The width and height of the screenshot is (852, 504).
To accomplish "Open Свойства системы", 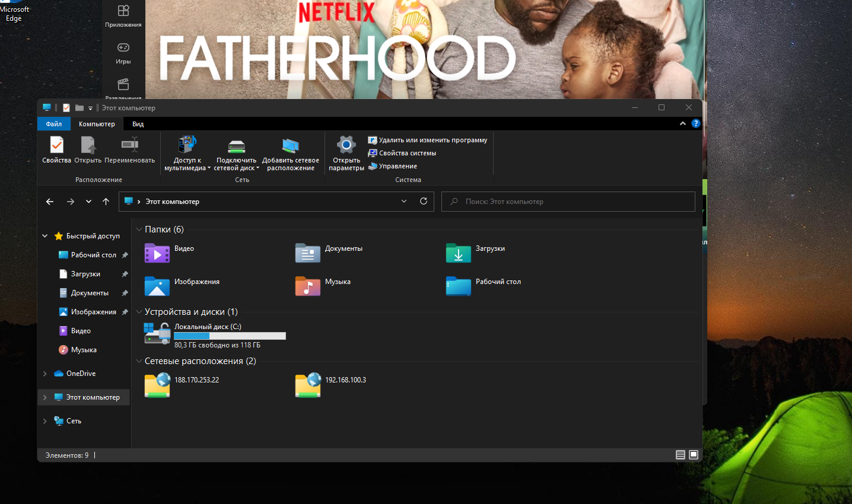I will point(402,153).
